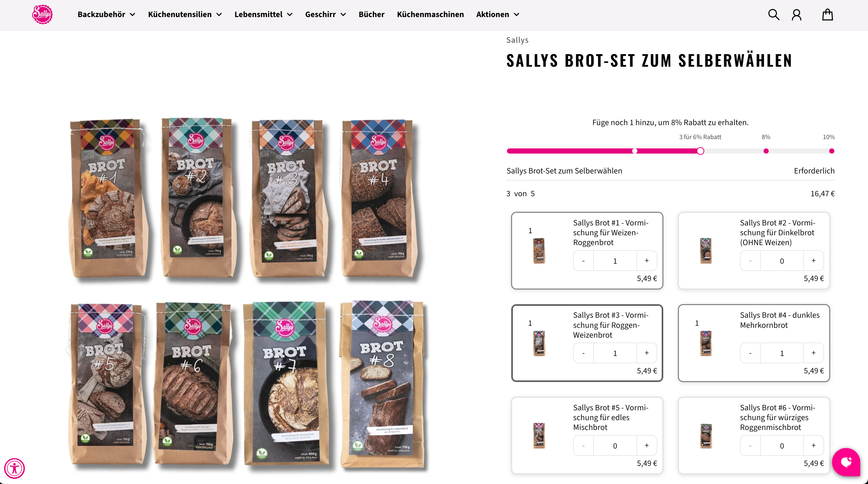Go to the Bücher menu item
Viewport: 868px width, 484px height.
[371, 14]
